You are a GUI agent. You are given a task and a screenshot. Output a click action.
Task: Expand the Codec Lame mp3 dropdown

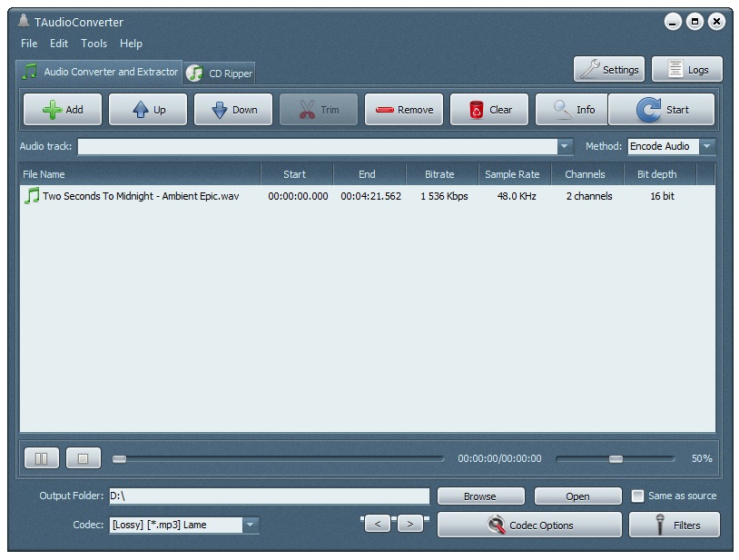click(251, 525)
